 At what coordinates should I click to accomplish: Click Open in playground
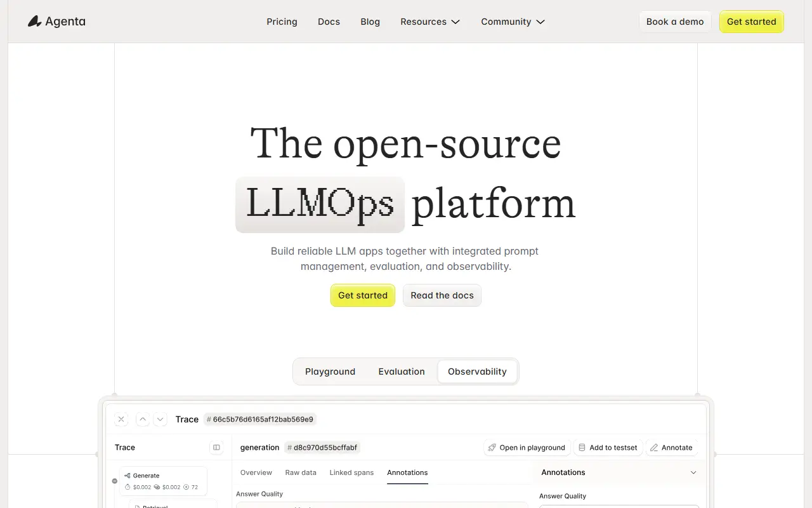pos(527,448)
